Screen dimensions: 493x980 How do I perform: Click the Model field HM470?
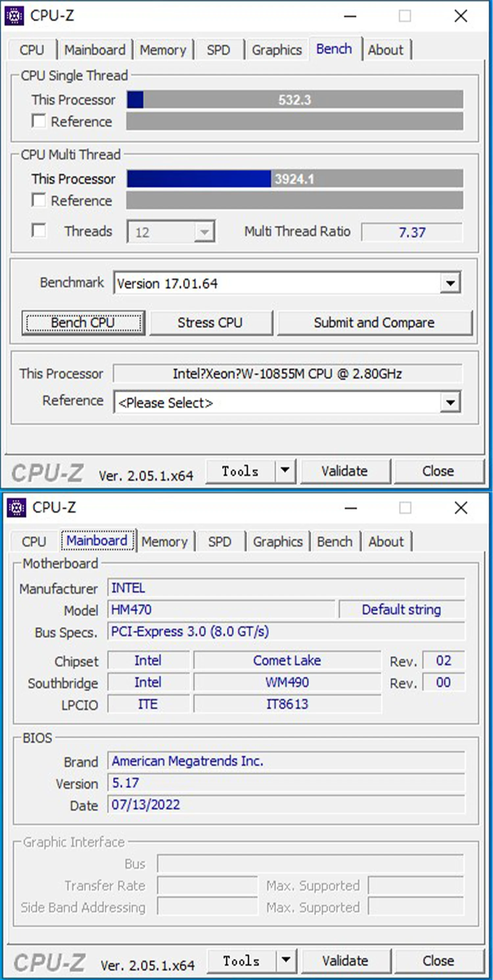tap(222, 609)
